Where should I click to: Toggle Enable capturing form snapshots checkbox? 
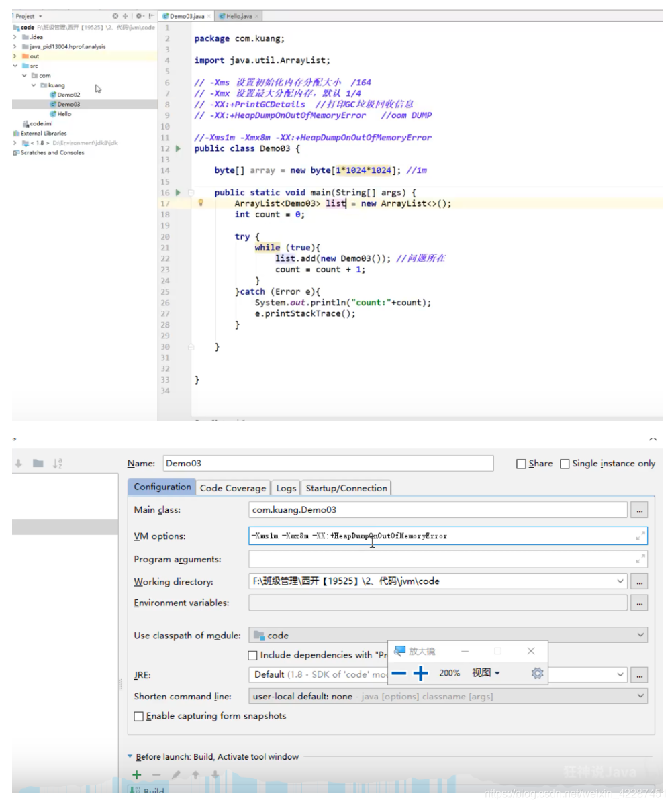coord(139,717)
